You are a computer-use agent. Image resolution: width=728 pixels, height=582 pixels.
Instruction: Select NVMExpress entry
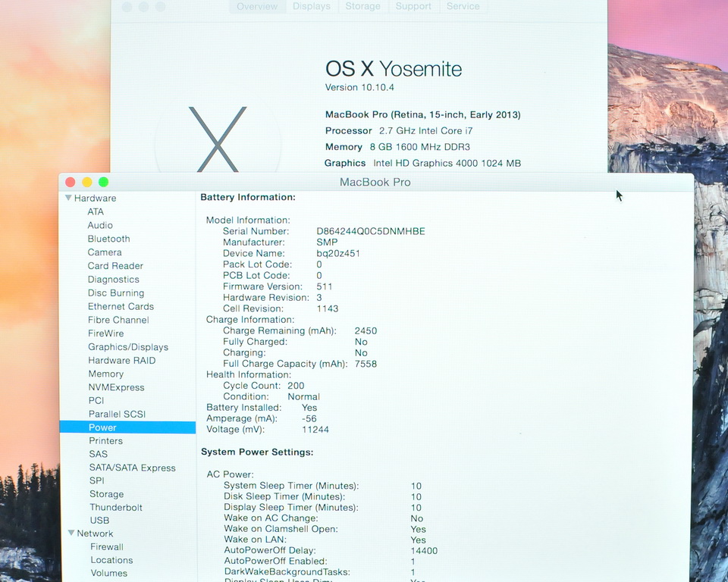click(x=116, y=387)
